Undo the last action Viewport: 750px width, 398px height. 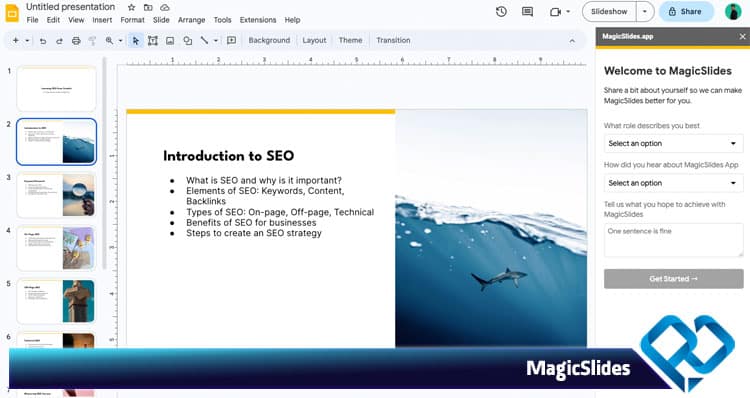click(x=43, y=41)
